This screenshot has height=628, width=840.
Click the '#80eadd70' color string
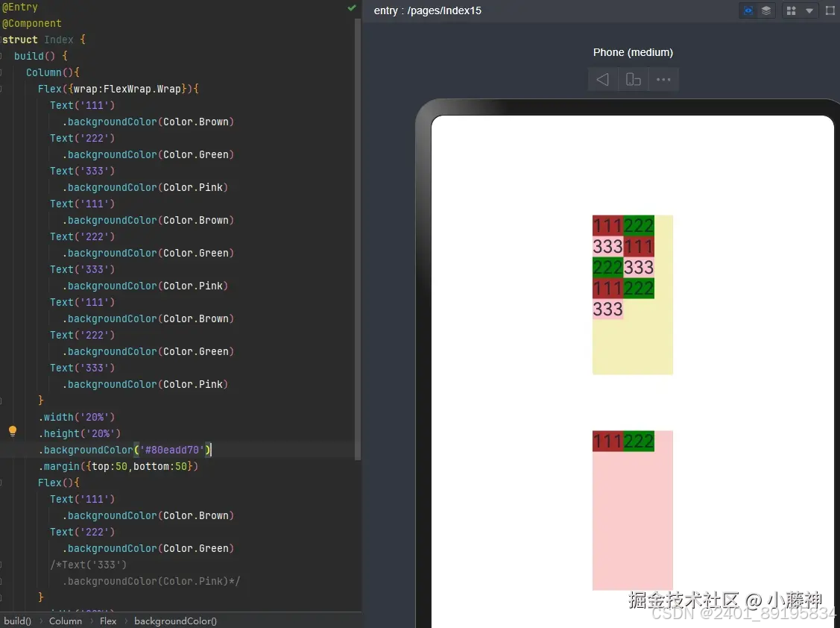pos(172,450)
